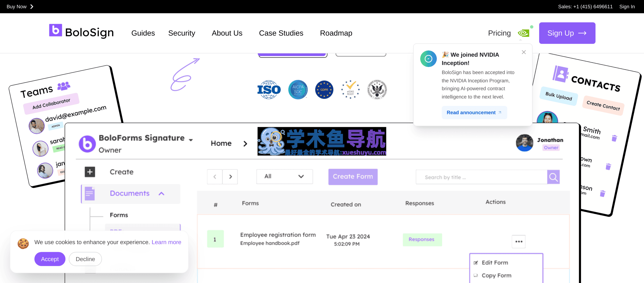Viewport: 644px width, 283px height.
Task: Click the Search by title field
Action: 481,177
